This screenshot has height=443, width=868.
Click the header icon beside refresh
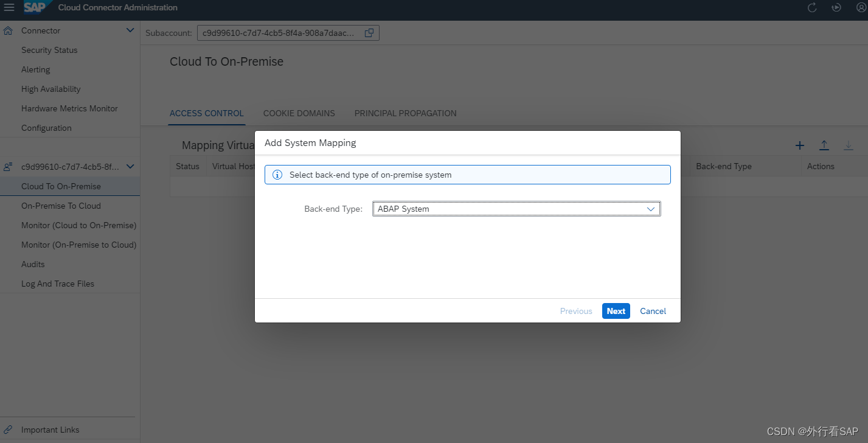(836, 7)
